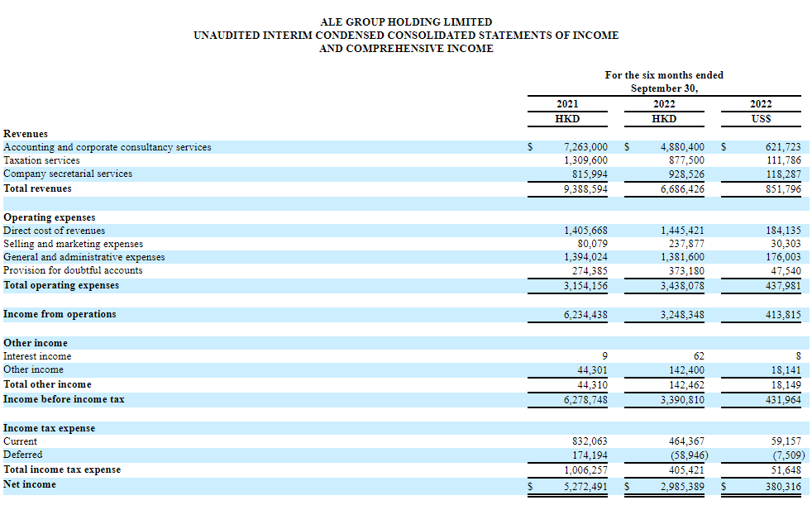Click the value 6,234,438

(x=585, y=315)
